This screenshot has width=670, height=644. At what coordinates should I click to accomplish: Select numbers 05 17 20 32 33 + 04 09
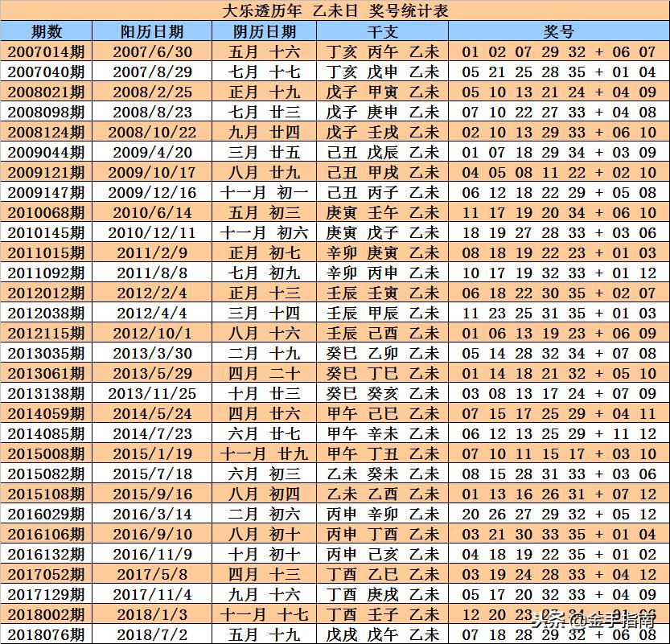559,594
